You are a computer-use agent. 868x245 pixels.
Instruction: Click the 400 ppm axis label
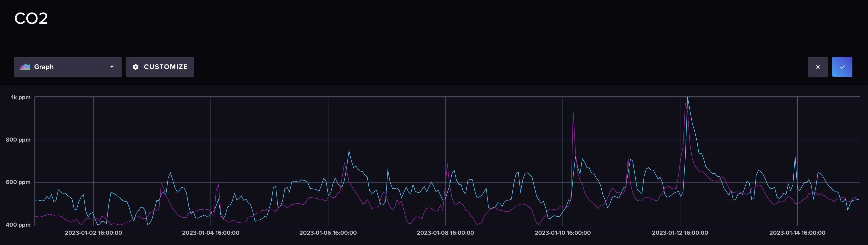click(x=18, y=224)
